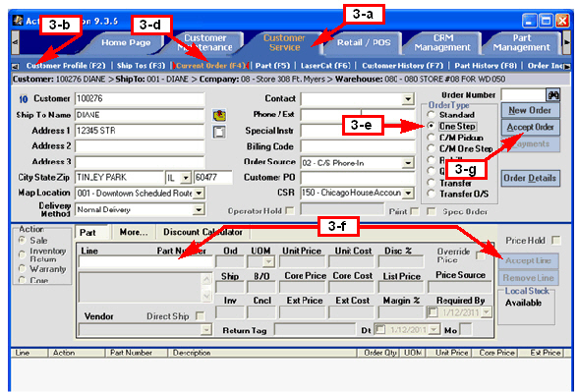Open the CRM Management tab
This screenshot has width=578, height=392.
(442, 43)
